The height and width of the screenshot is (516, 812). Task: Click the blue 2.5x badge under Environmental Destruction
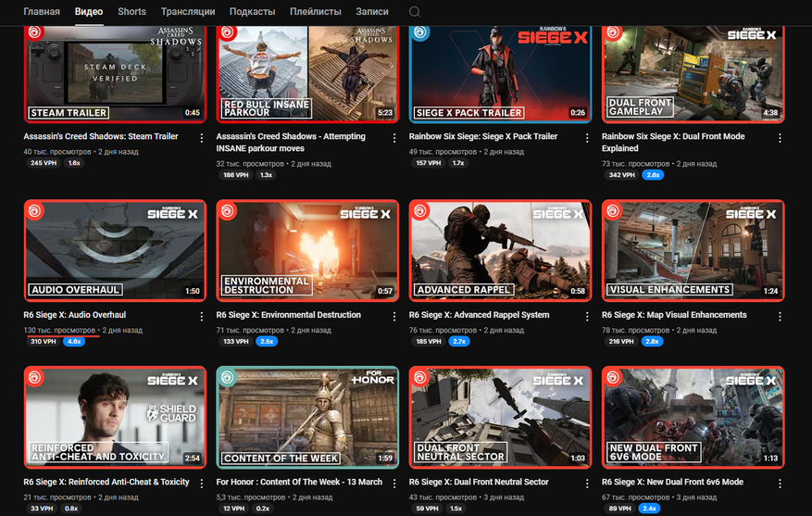267,342
